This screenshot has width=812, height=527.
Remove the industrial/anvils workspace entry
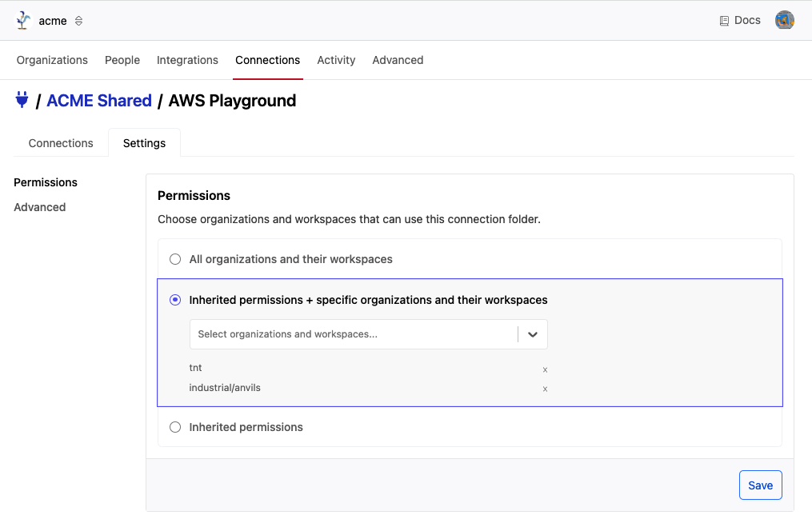pos(545,389)
